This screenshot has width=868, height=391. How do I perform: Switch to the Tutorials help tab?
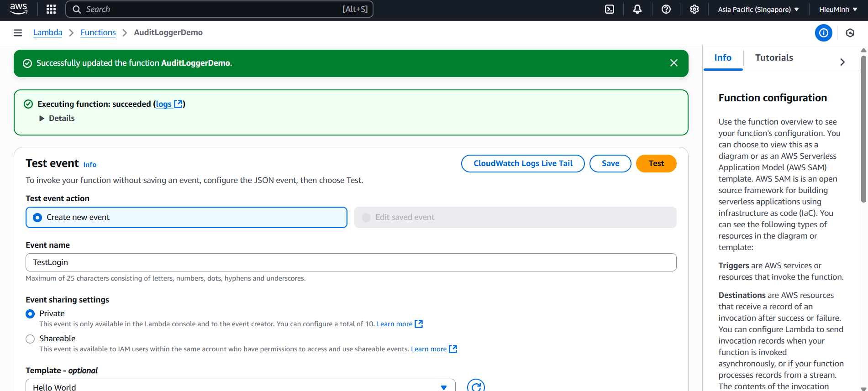pyautogui.click(x=774, y=57)
